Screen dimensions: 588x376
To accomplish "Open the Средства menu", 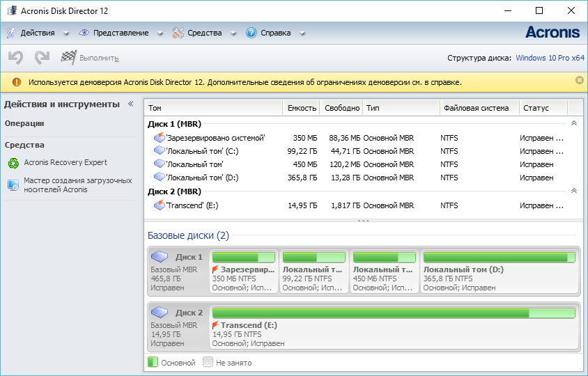I will 204,33.
